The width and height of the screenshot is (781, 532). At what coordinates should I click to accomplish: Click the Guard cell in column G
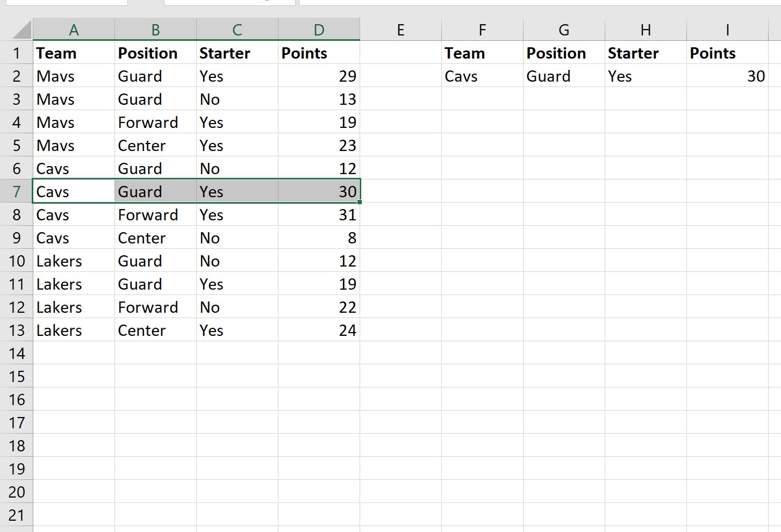[564, 76]
